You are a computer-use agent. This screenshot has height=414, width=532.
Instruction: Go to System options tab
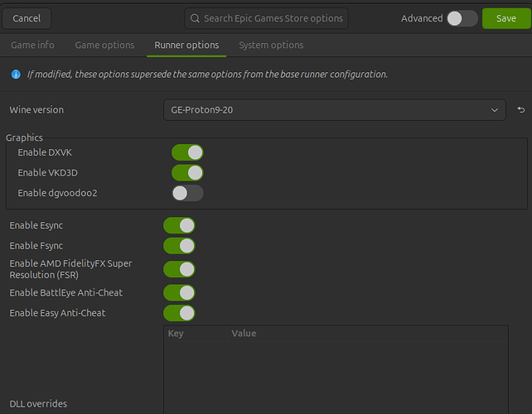coord(271,45)
